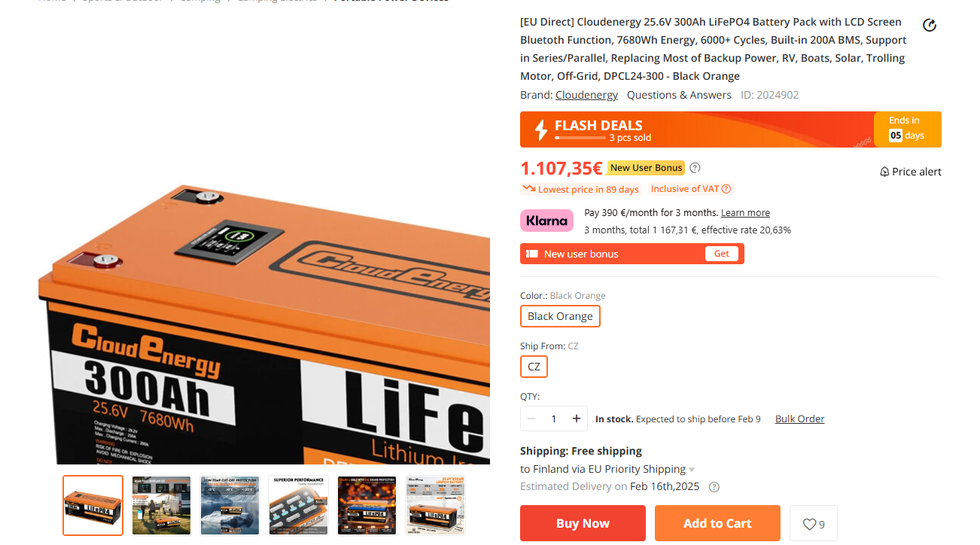Click the Buy Now button
Viewport: 980px width, 545px height.
583,523
